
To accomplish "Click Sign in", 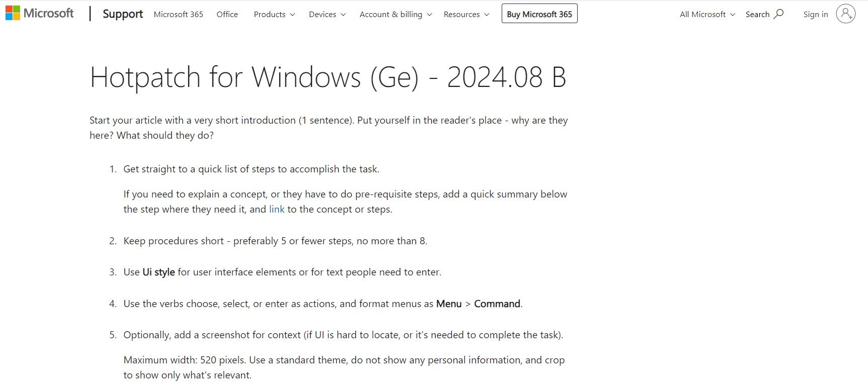I will coord(815,14).
